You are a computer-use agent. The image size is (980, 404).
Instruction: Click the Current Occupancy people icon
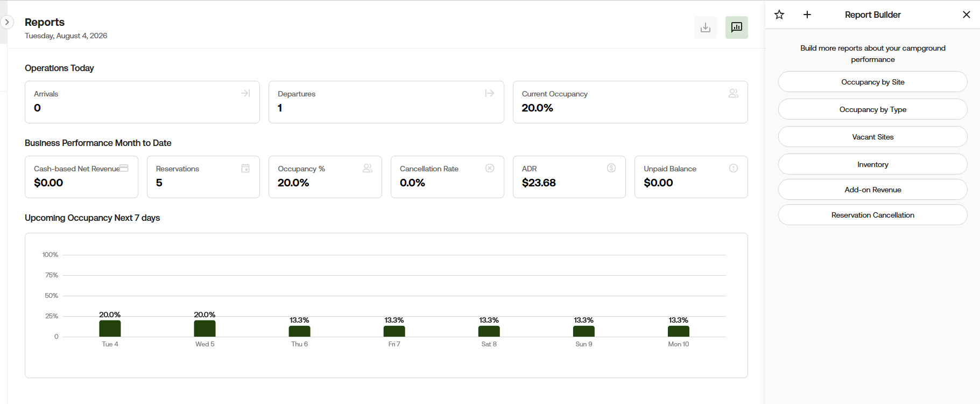pos(733,93)
